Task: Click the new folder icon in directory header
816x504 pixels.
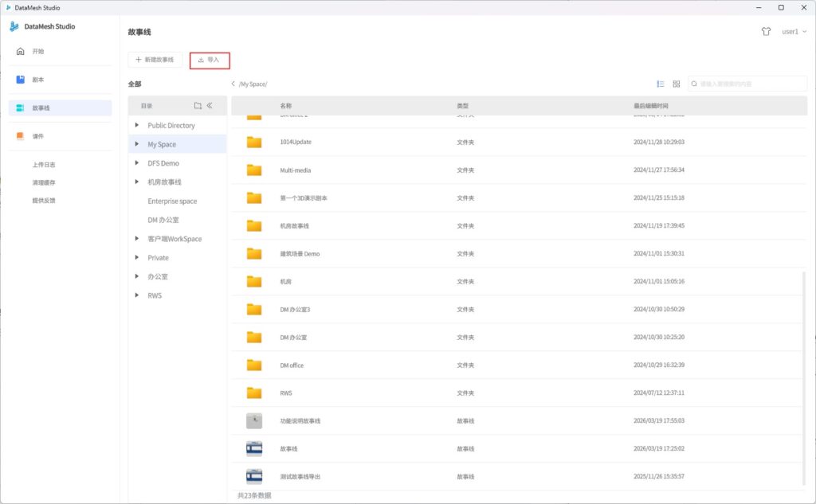Action: tap(198, 106)
